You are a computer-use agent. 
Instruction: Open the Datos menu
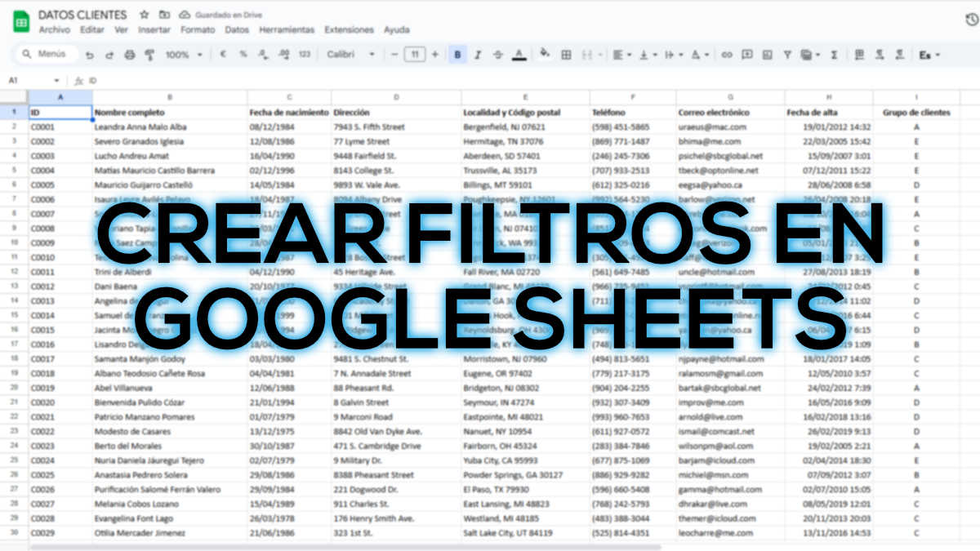point(237,29)
